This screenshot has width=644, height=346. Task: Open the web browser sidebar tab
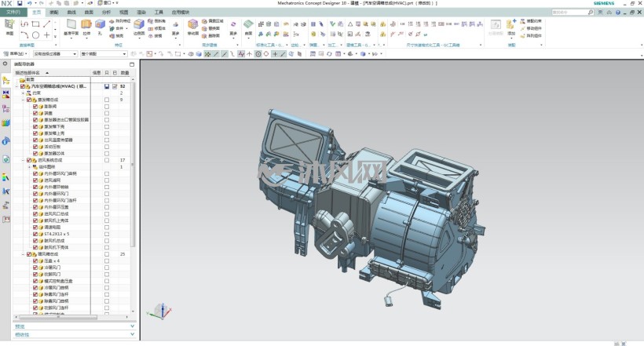tap(5, 141)
